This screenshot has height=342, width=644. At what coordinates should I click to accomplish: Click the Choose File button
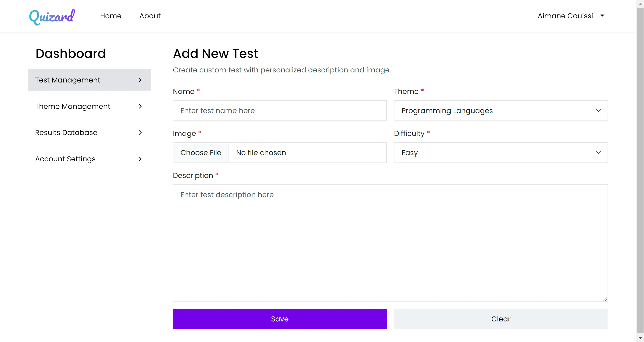[x=201, y=153]
